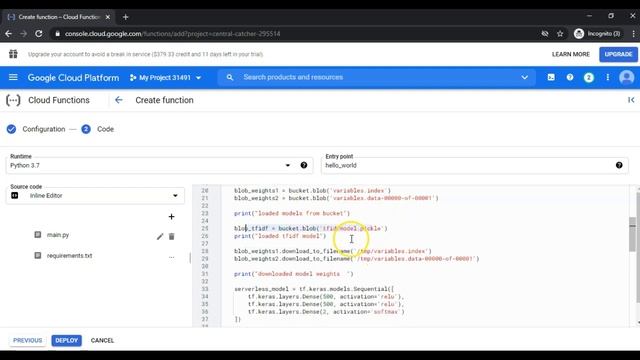Click the CANCEL button
Screen dimensions: 640x360
click(x=102, y=340)
